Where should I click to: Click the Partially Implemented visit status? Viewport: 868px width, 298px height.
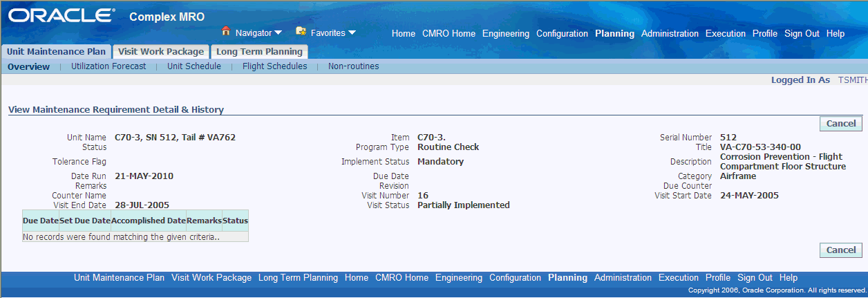coord(464,205)
